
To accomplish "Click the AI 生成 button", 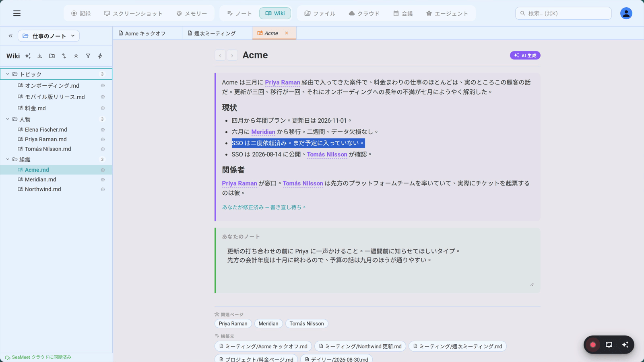I will tap(525, 56).
